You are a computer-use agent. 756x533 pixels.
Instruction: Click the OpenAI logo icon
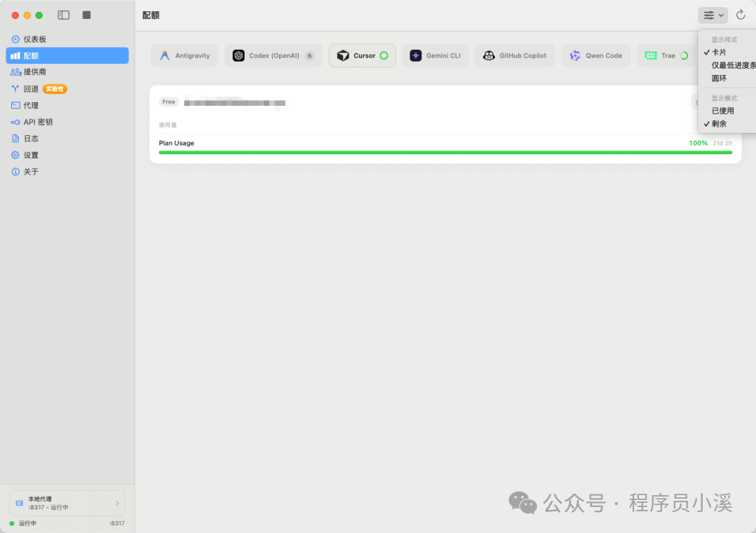pos(239,55)
